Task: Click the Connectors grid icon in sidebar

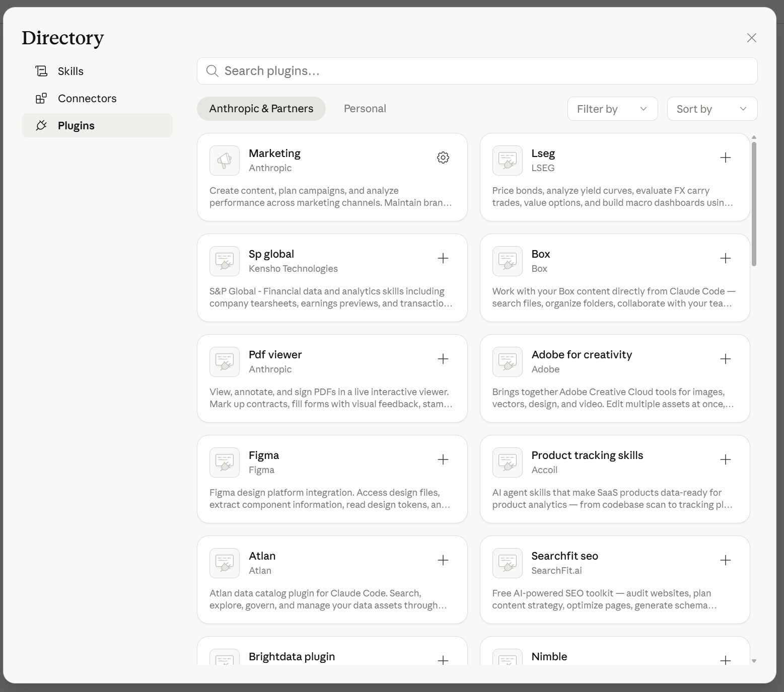Action: pos(41,98)
